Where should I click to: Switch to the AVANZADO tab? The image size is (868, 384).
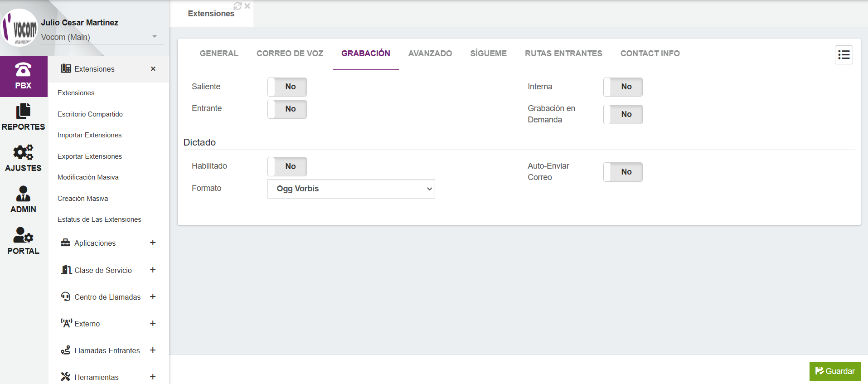point(430,53)
